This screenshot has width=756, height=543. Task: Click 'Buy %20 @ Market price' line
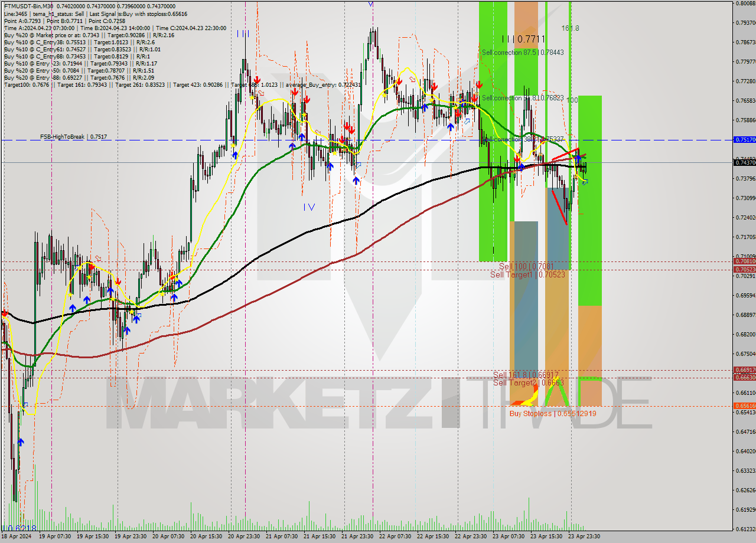pyautogui.click(x=89, y=35)
